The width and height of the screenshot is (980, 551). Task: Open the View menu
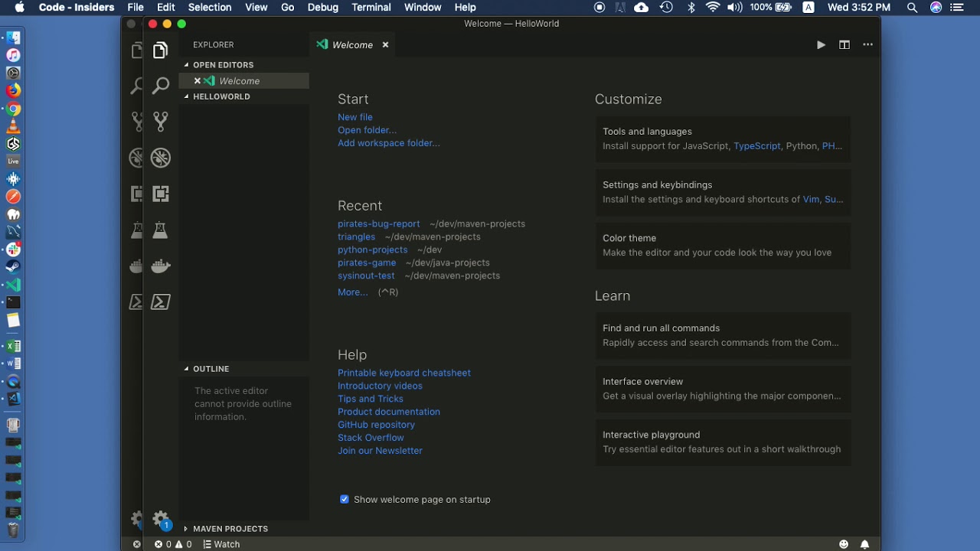(x=256, y=8)
